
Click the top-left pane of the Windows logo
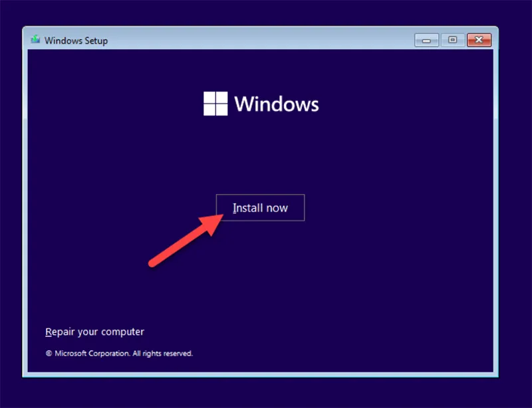(x=209, y=98)
